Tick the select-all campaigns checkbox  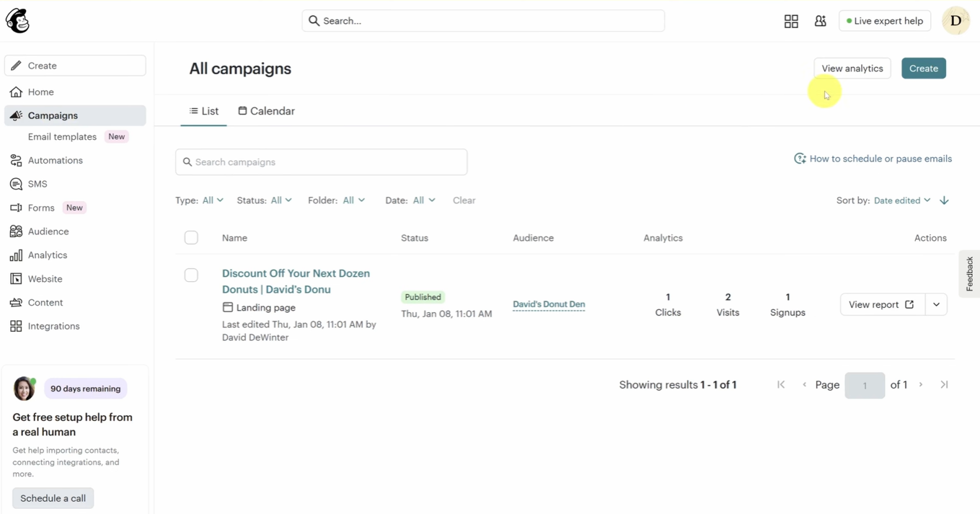pos(191,238)
